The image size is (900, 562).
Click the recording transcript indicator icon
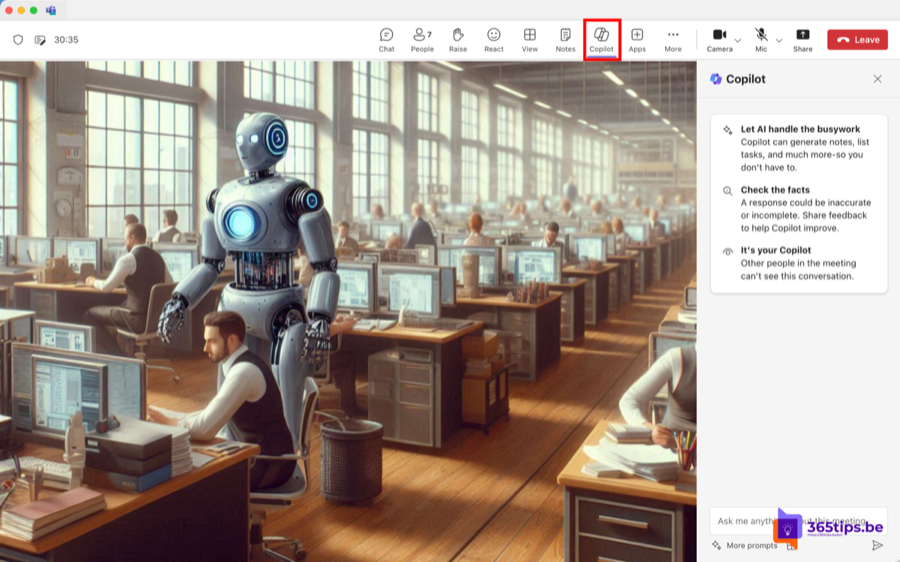tap(40, 40)
